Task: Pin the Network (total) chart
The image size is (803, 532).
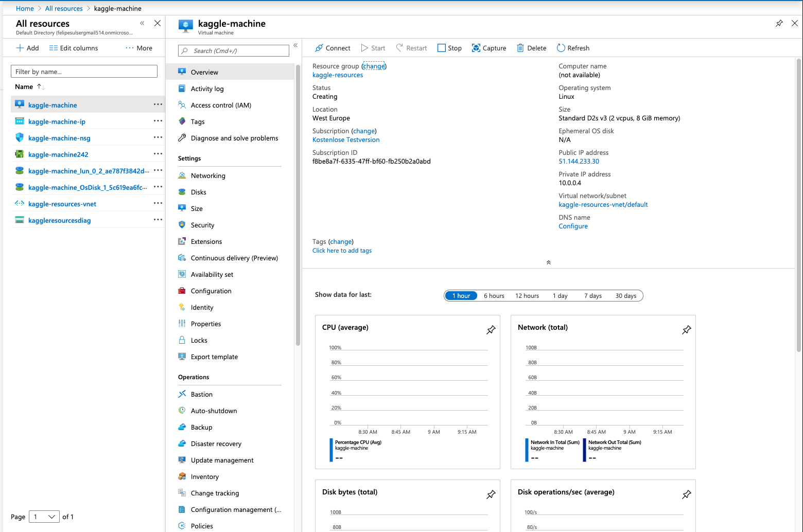Action: coord(687,330)
